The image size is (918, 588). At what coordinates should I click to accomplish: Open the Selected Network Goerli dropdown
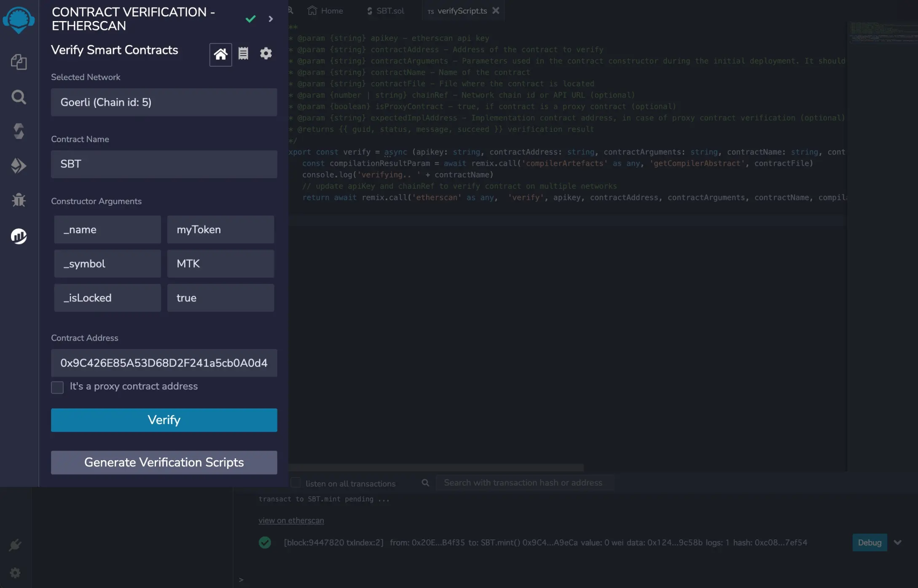click(x=164, y=102)
